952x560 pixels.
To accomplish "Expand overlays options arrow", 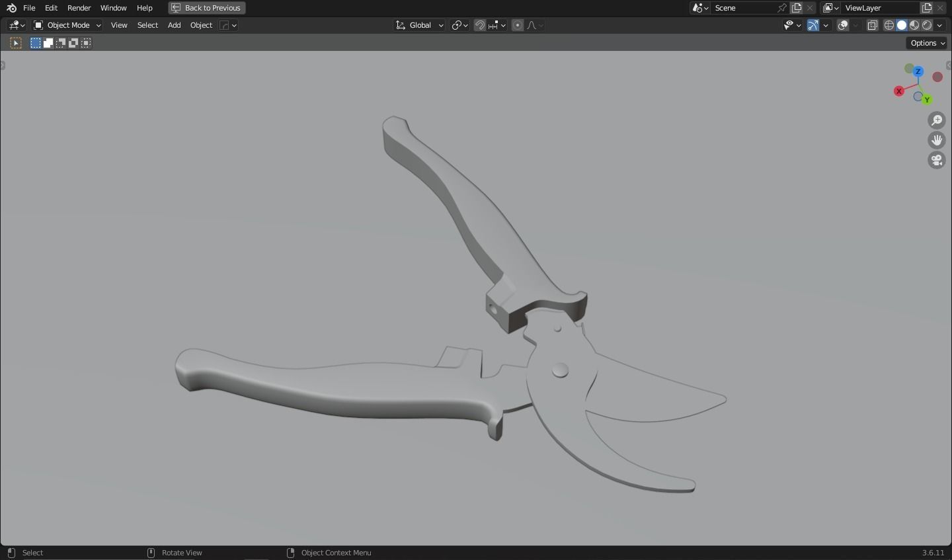I will pos(855,25).
